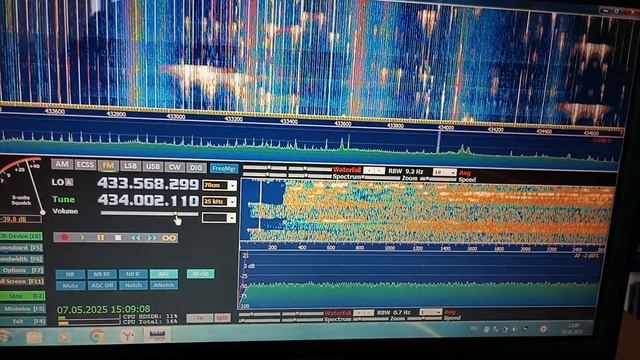Select DIG demodulation mode

click(196, 167)
